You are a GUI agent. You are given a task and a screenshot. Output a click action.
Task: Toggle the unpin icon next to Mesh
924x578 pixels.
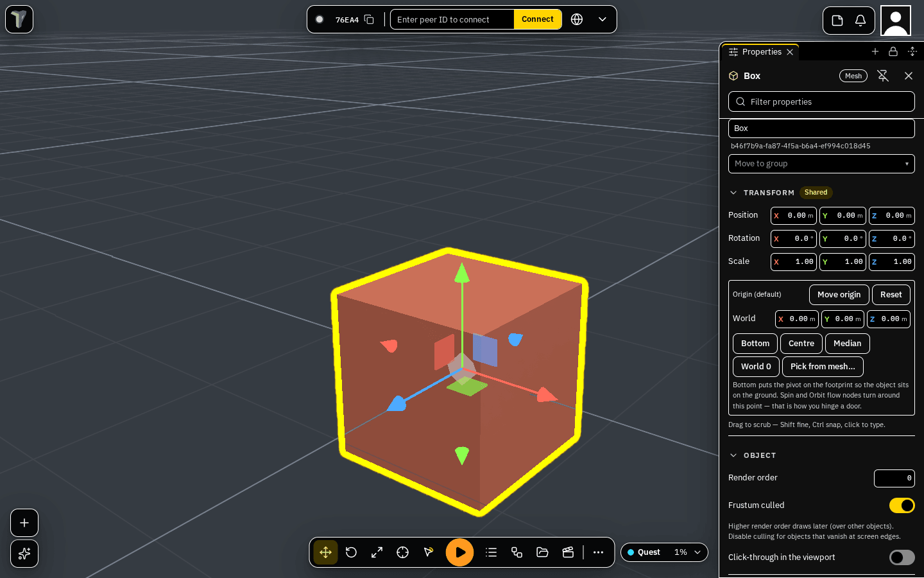(x=883, y=76)
